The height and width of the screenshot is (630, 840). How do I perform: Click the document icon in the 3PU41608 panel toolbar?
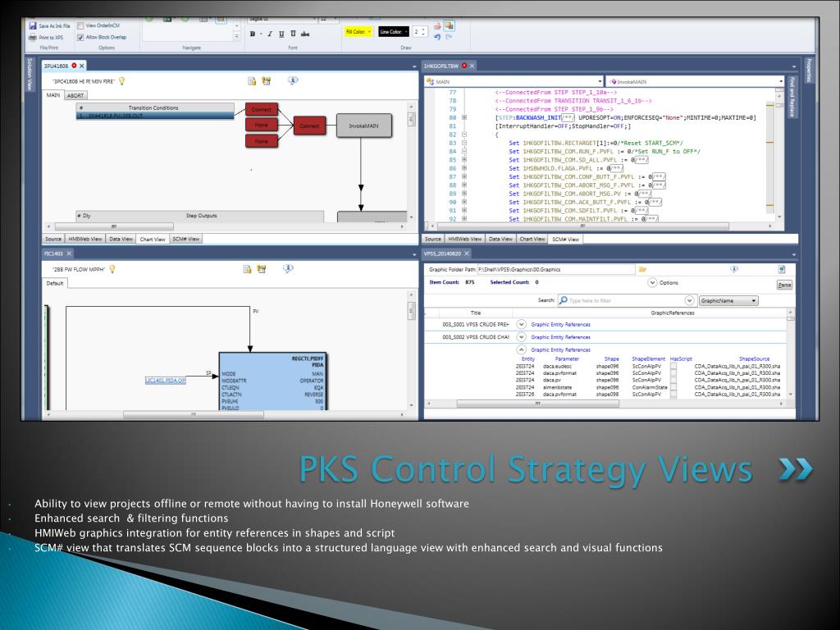(x=252, y=81)
